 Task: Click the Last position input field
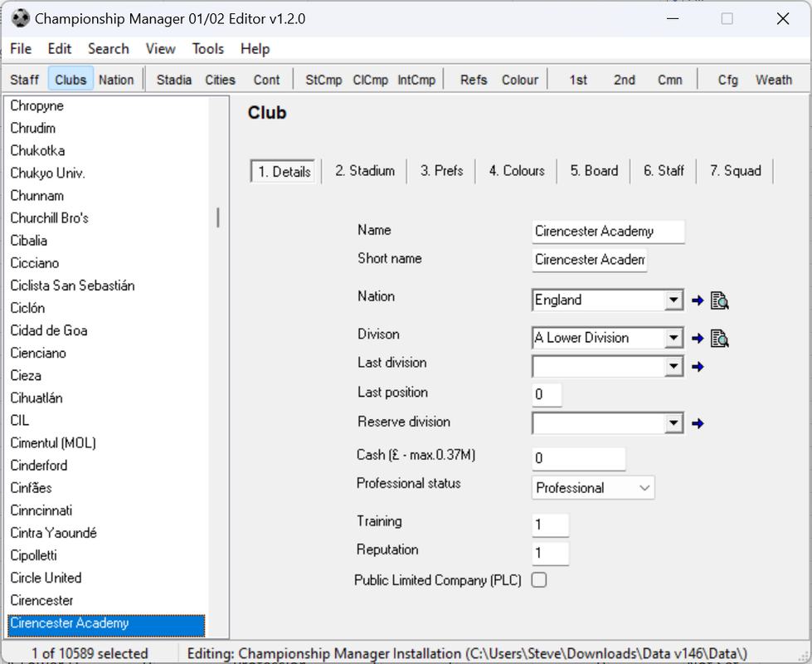pos(547,394)
